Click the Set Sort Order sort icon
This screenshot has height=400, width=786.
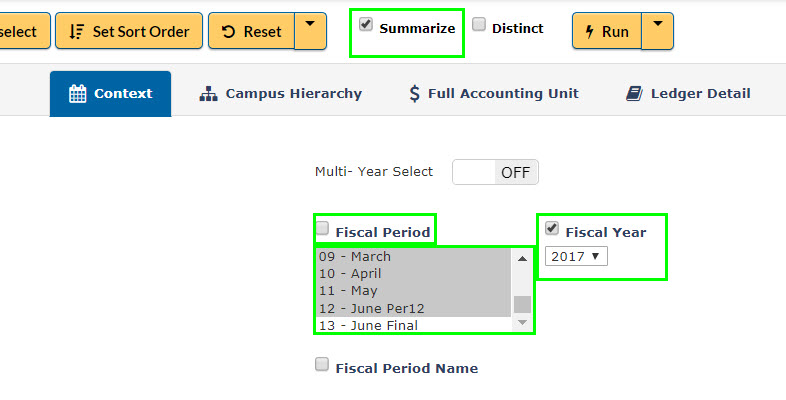76,32
